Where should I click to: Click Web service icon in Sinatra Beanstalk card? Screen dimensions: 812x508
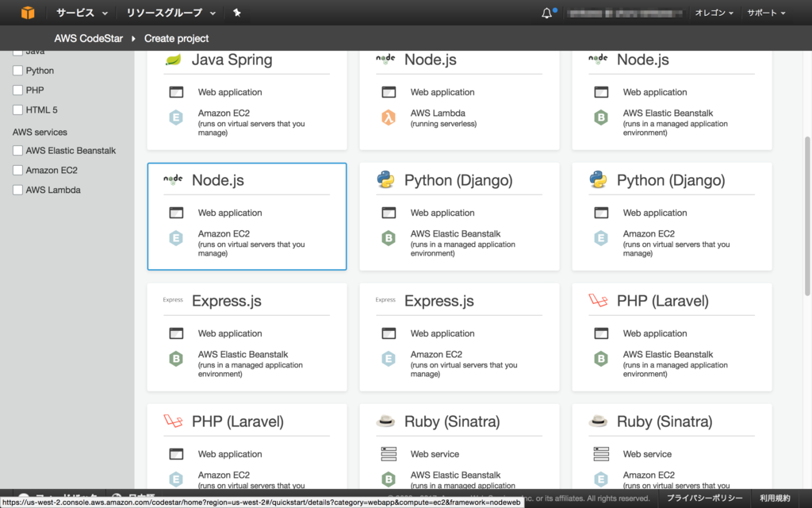(389, 454)
